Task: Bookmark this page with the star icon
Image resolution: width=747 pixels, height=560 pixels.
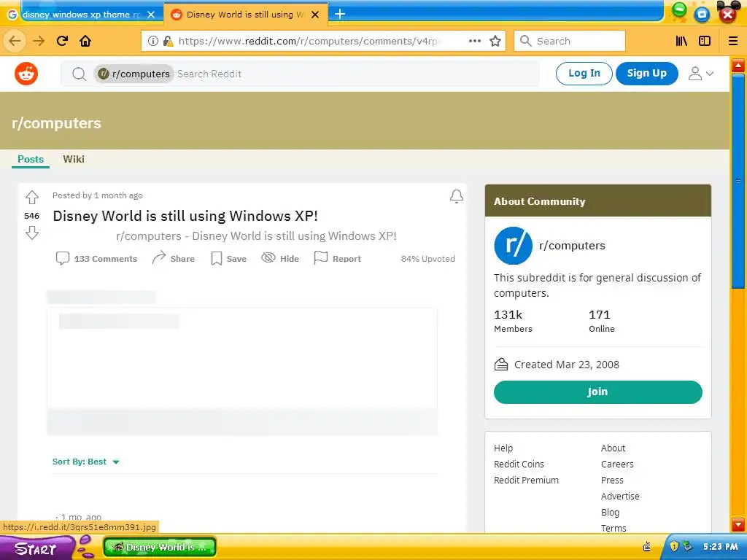Action: 495,41
